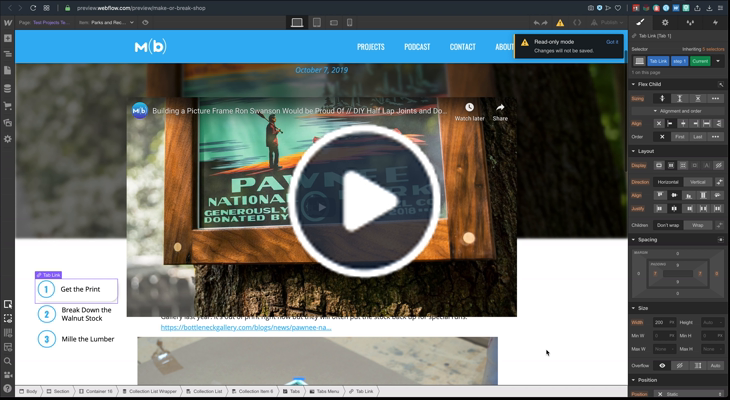
Task: Open the CMS Collections database icon
Action: point(8,88)
